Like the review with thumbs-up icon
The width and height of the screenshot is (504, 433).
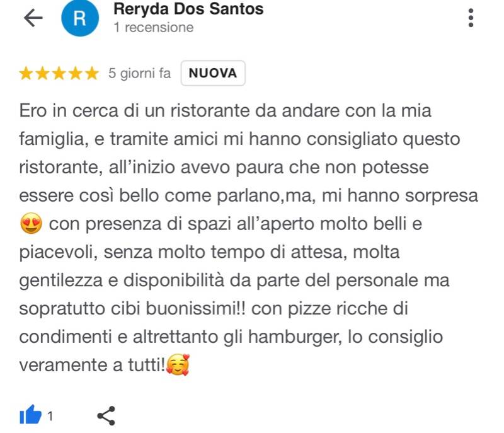click(x=30, y=415)
